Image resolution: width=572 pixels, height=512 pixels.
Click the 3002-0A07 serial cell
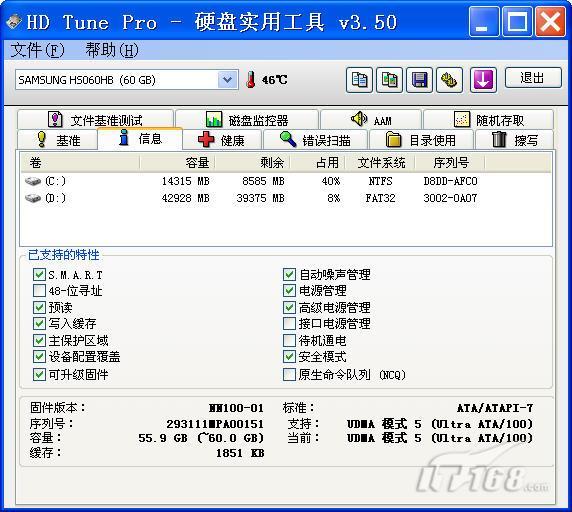point(451,198)
